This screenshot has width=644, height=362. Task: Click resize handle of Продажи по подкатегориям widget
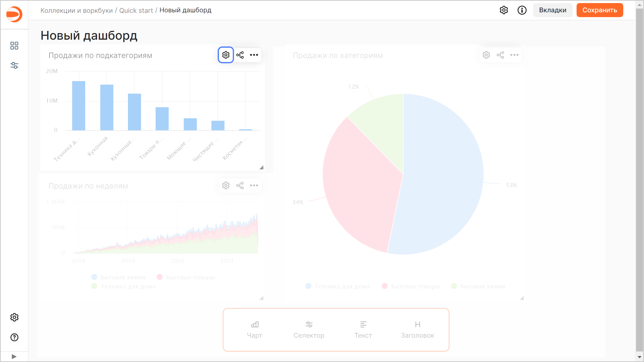[261, 167]
